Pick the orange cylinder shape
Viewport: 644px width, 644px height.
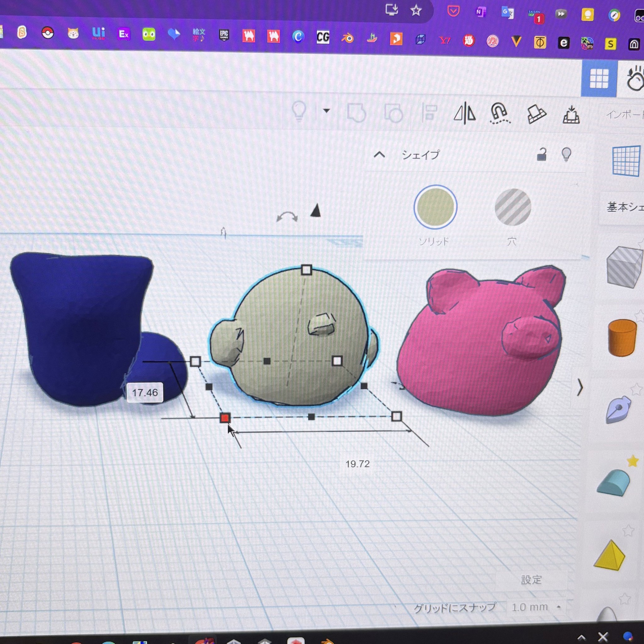[622, 337]
